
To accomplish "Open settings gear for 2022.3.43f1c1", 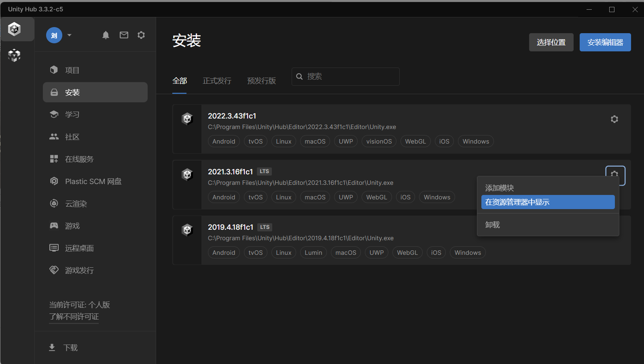I will [x=614, y=119].
